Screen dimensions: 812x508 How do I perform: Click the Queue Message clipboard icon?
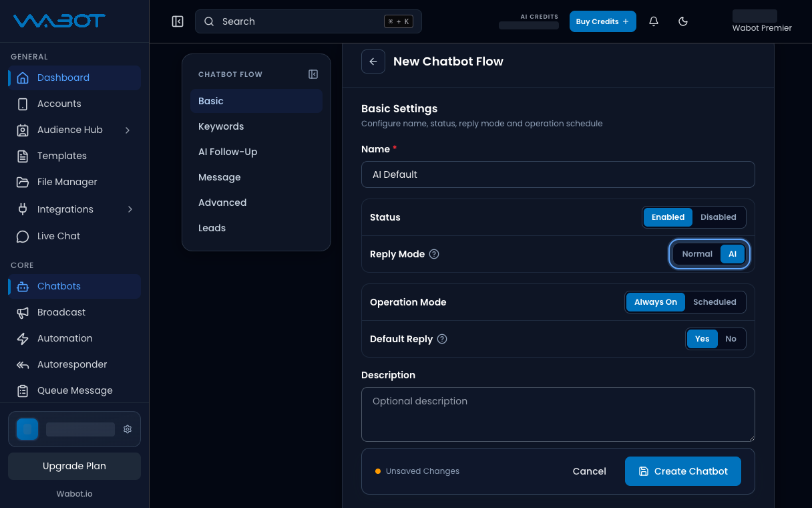pos(23,390)
